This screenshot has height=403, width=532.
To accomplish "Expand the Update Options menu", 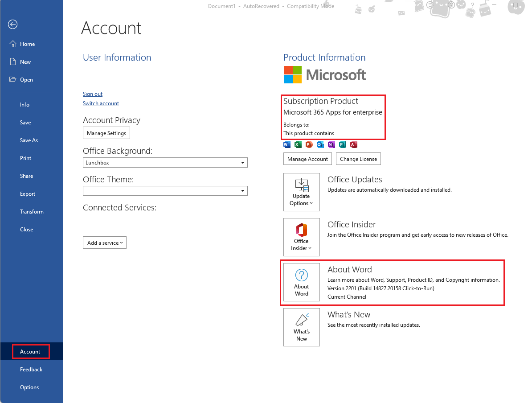I will click(x=302, y=192).
